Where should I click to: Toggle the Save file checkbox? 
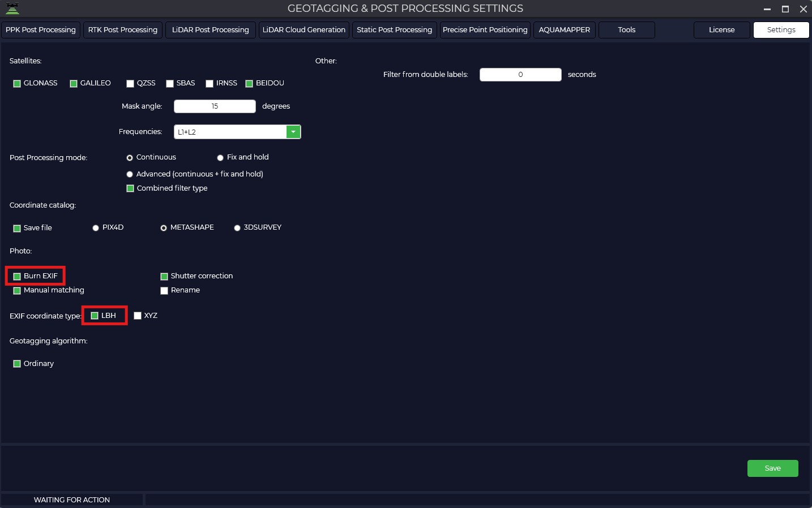pyautogui.click(x=17, y=229)
